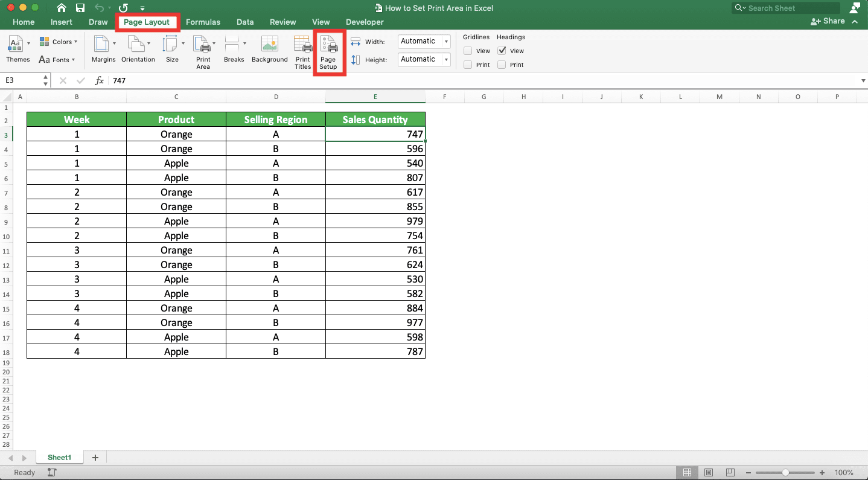
Task: Open the Review ribbon tab
Action: (x=282, y=22)
